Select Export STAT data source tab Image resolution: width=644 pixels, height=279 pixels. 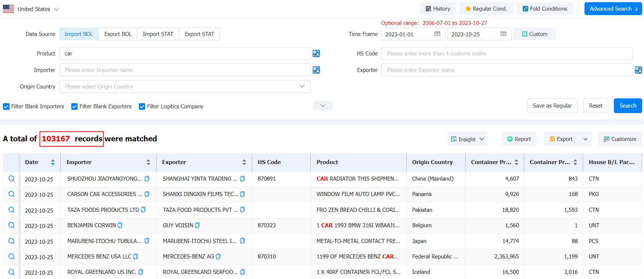[199, 34]
